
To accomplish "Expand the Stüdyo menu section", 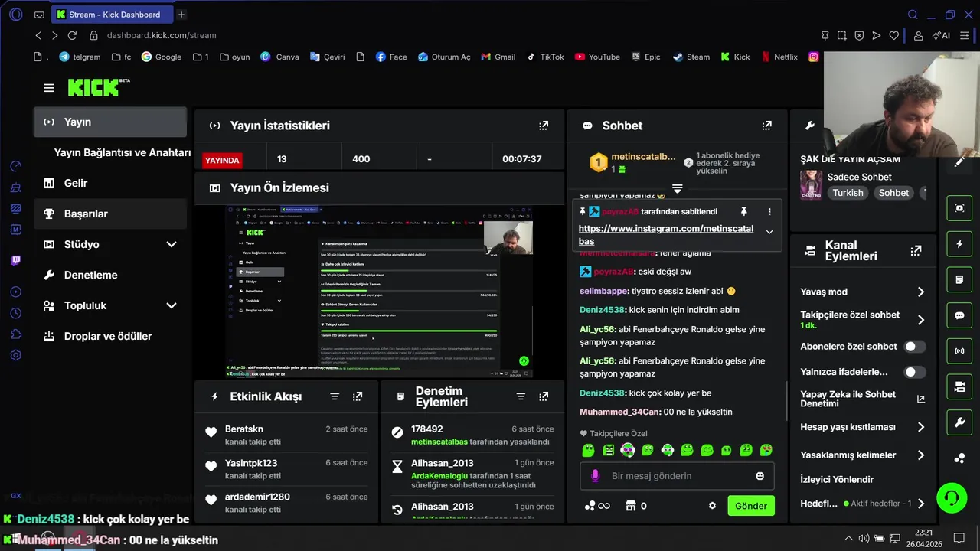I will click(171, 244).
